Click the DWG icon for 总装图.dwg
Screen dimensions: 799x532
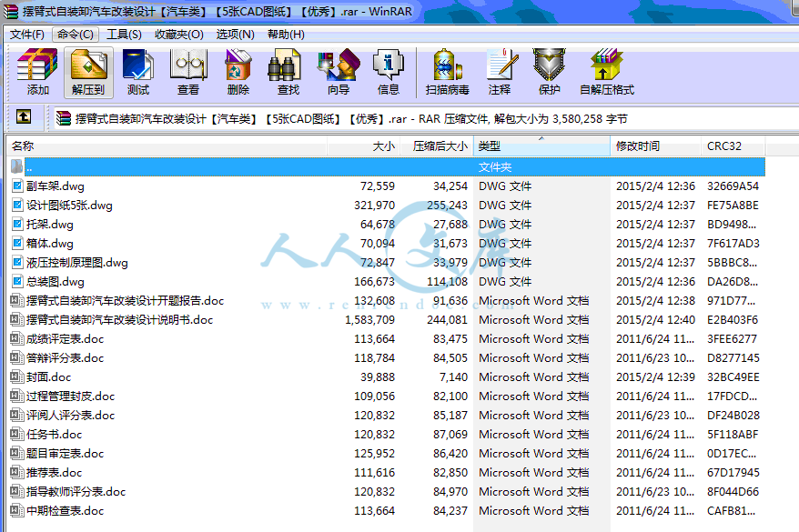[x=17, y=281]
